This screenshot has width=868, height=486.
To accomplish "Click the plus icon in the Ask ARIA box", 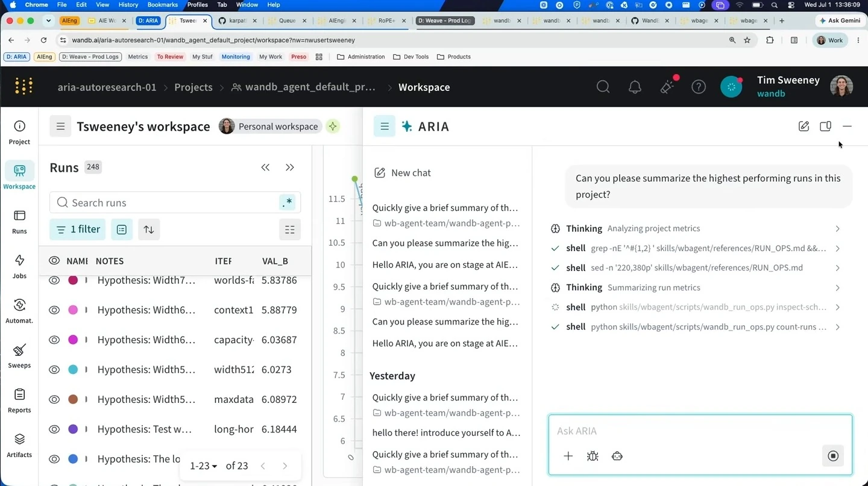I will [568, 456].
